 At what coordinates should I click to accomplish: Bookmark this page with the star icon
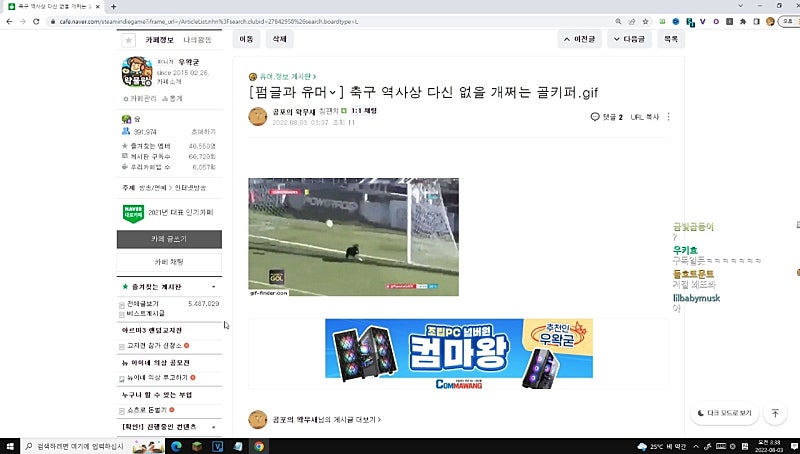pyautogui.click(x=645, y=21)
